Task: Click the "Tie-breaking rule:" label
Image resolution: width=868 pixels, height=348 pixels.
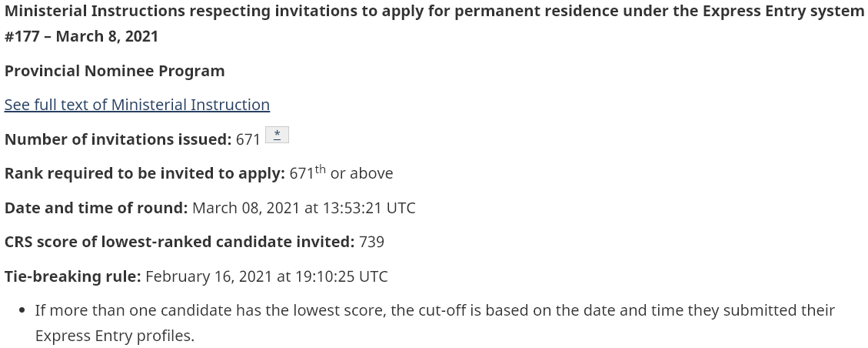Action: coord(73,276)
